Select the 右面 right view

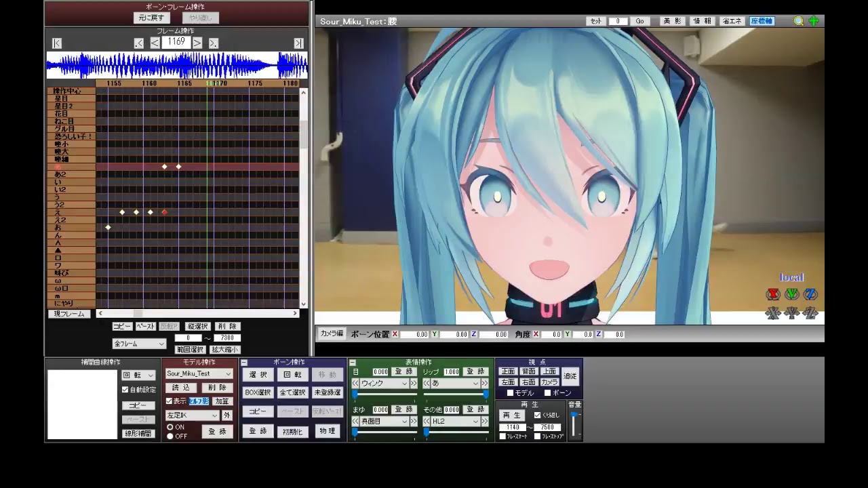coord(529,382)
